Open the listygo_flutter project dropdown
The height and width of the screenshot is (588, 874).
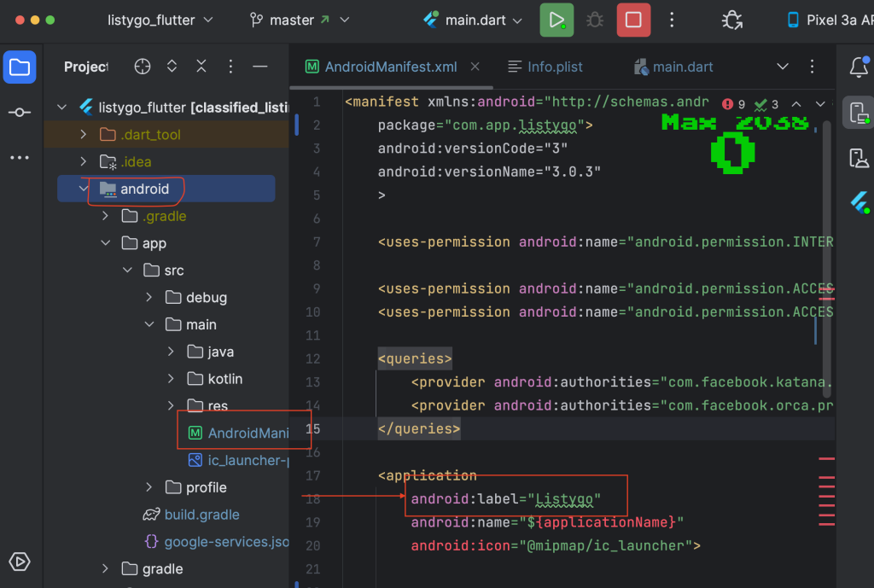(160, 20)
